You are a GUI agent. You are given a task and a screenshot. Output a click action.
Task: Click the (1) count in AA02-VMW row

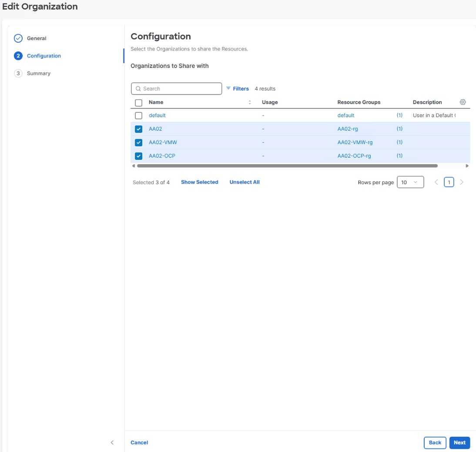coord(399,142)
